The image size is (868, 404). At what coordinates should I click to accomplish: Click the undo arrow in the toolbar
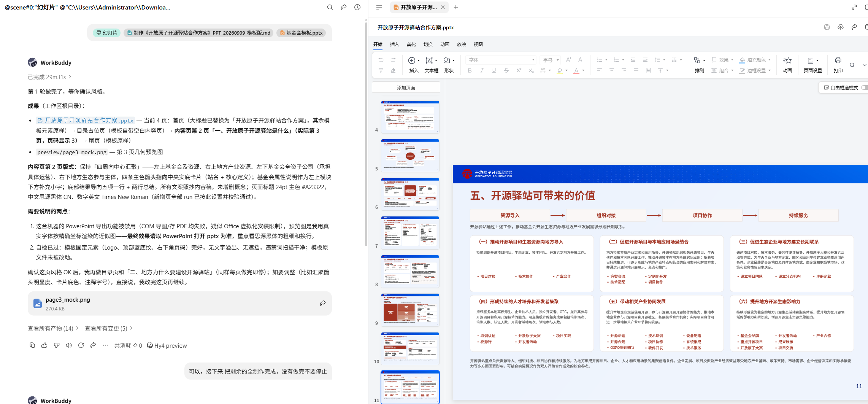(381, 60)
